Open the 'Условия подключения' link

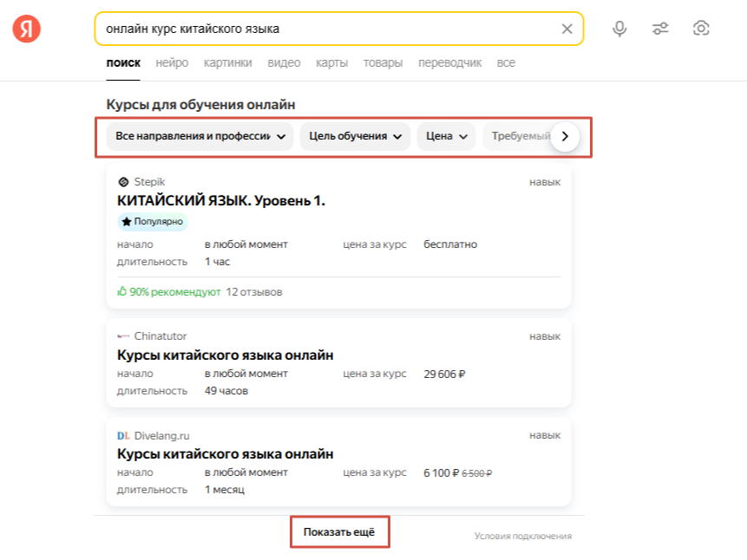click(522, 536)
